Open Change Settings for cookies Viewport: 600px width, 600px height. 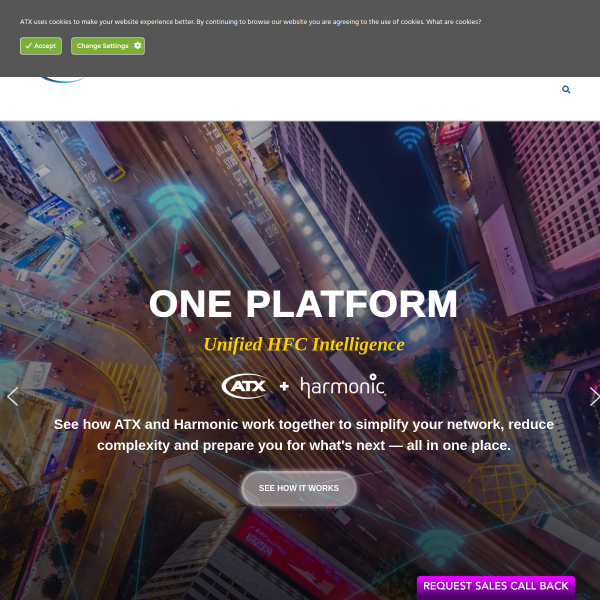point(108,46)
